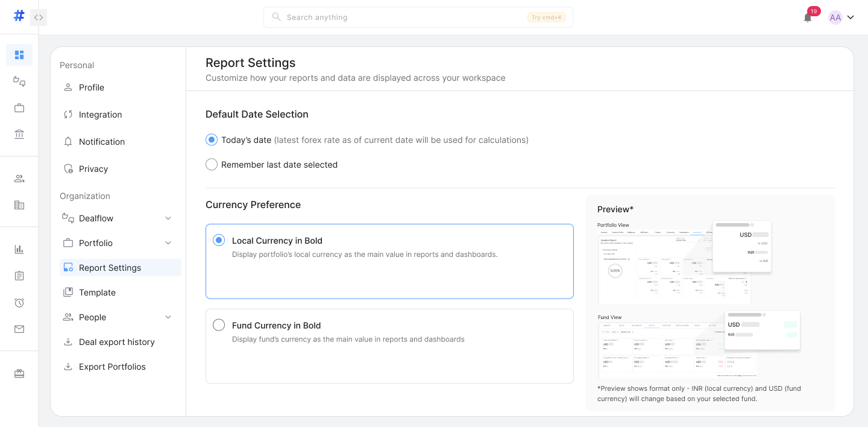Click Export Portfolios in the sidebar

click(x=112, y=367)
